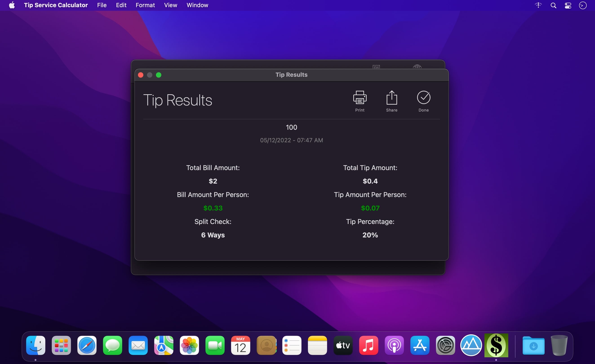Open the Window menu
Image resolution: width=595 pixels, height=364 pixels.
(197, 5)
